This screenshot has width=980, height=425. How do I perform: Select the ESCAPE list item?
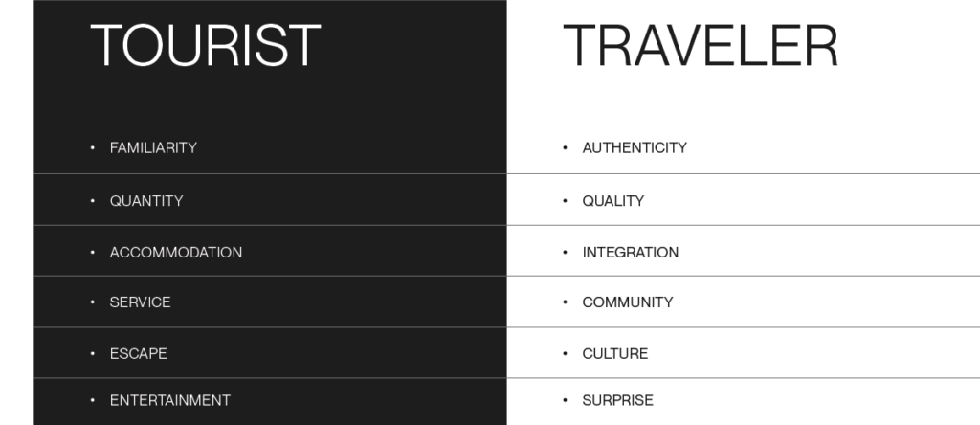138,354
